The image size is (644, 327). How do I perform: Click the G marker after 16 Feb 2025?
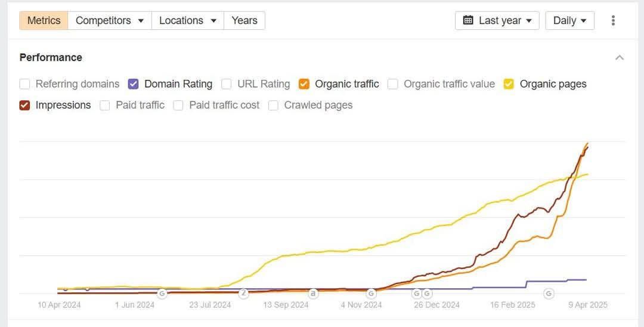click(x=549, y=294)
